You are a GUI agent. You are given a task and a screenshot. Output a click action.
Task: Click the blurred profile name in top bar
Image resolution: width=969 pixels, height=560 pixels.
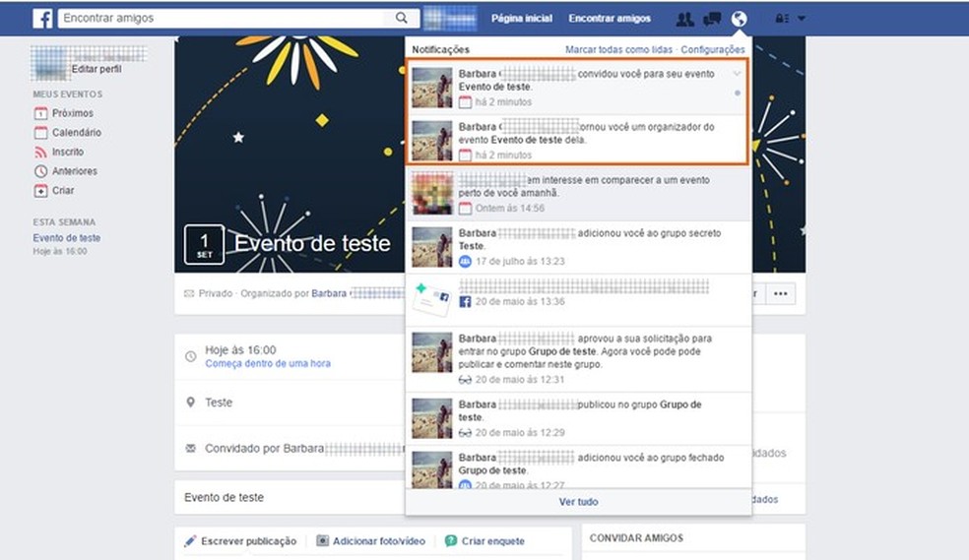click(450, 19)
